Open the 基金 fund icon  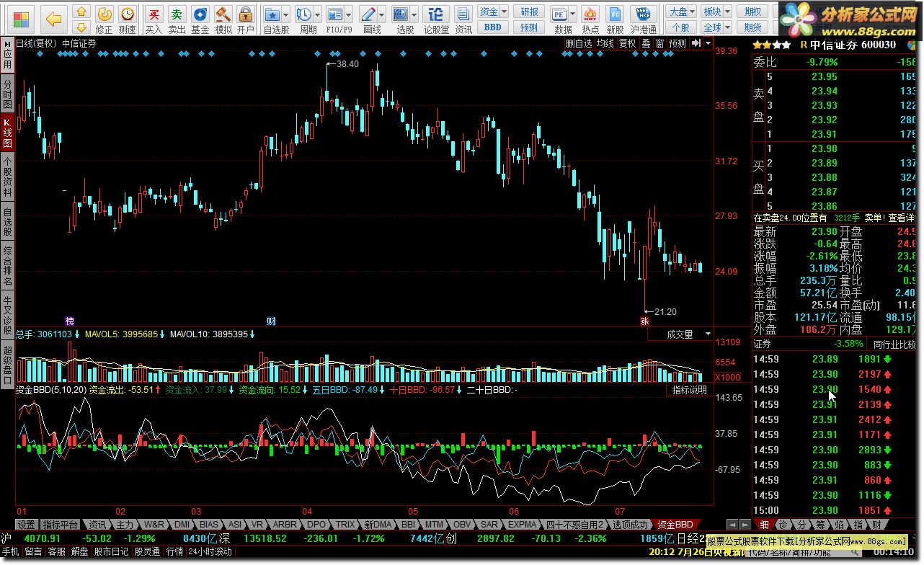200,19
